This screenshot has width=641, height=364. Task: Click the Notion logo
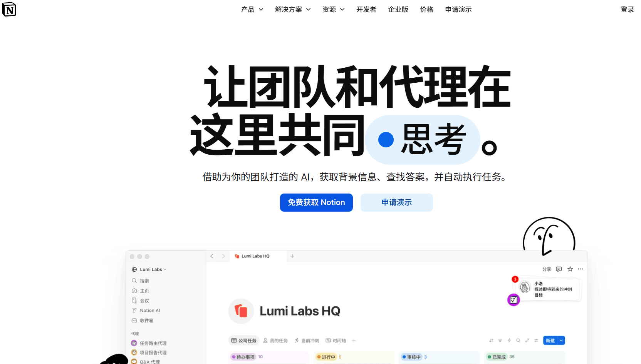pos(9,9)
